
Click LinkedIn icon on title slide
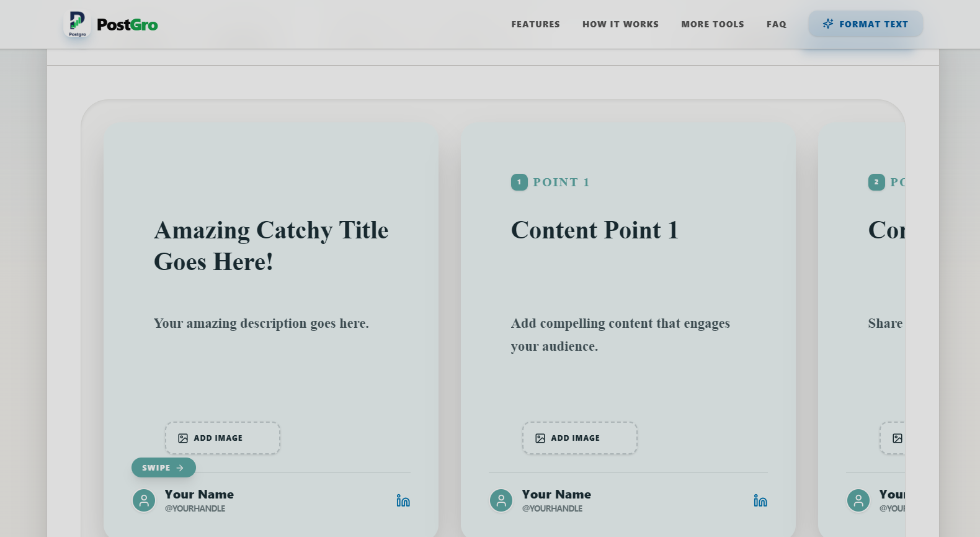(403, 500)
